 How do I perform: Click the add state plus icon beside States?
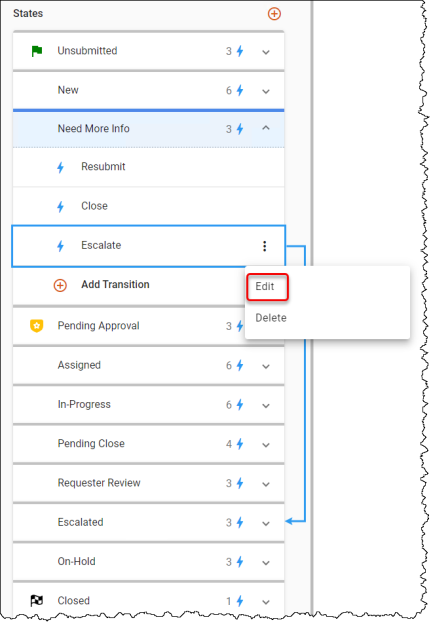pos(274,14)
